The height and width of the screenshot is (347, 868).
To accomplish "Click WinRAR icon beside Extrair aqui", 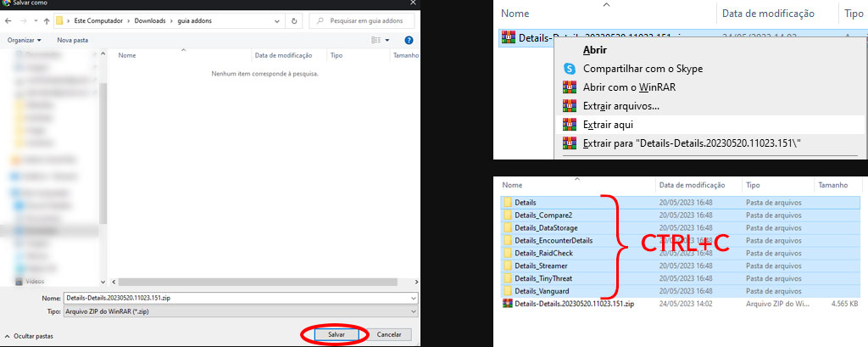I will (570, 125).
